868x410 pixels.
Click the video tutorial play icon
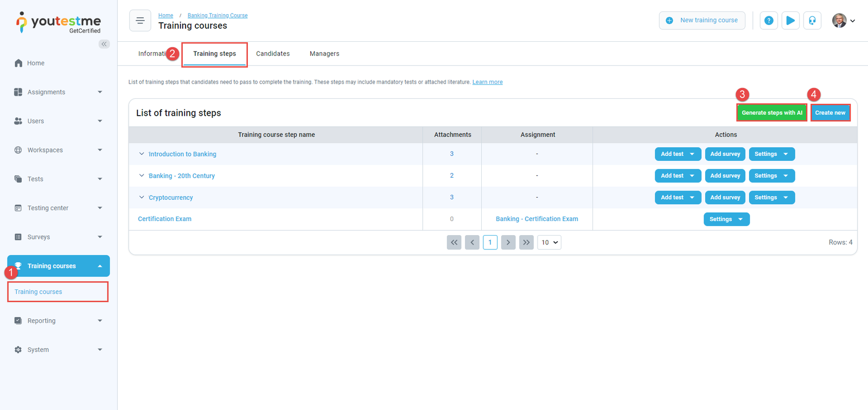pos(790,21)
